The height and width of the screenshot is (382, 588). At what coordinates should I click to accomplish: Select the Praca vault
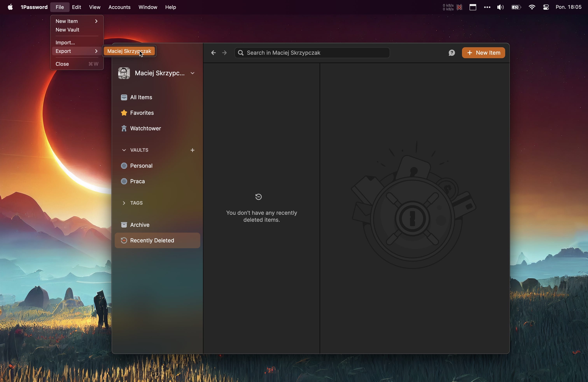tap(157, 182)
